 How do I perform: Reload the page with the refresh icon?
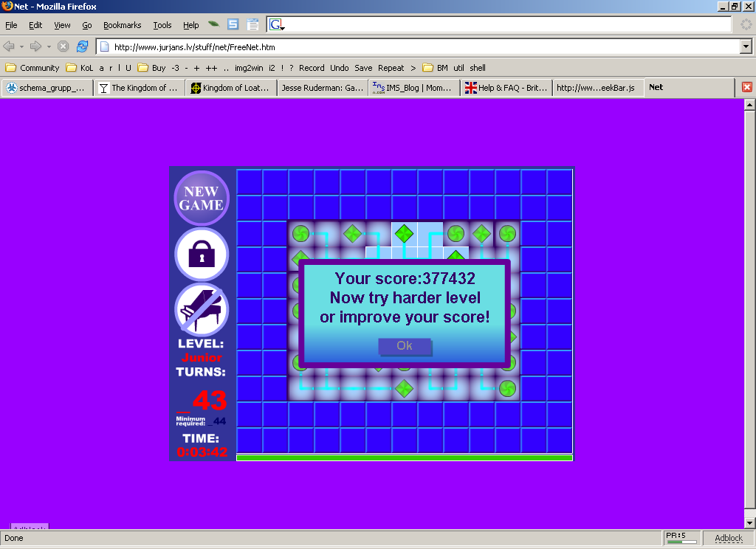(83, 46)
